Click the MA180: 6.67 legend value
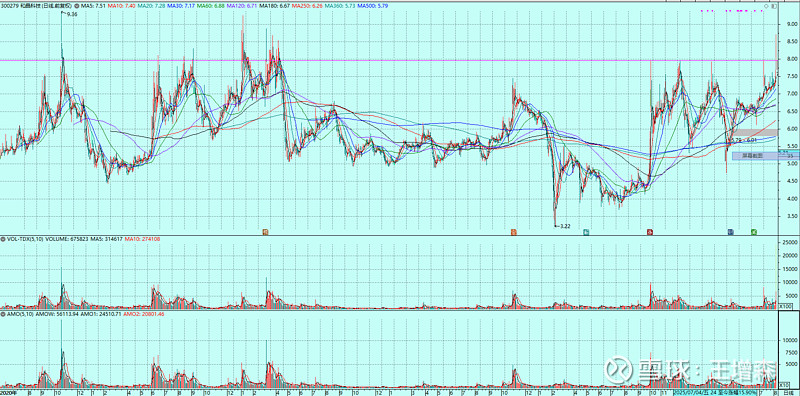This screenshot has width=800, height=396. pos(274,6)
